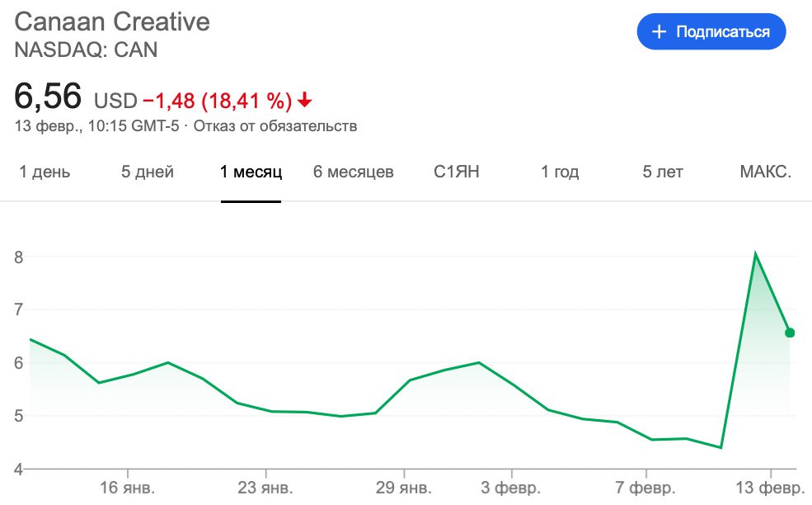812x505 pixels.
Task: Choose the 1 год range tab
Action: point(560,172)
